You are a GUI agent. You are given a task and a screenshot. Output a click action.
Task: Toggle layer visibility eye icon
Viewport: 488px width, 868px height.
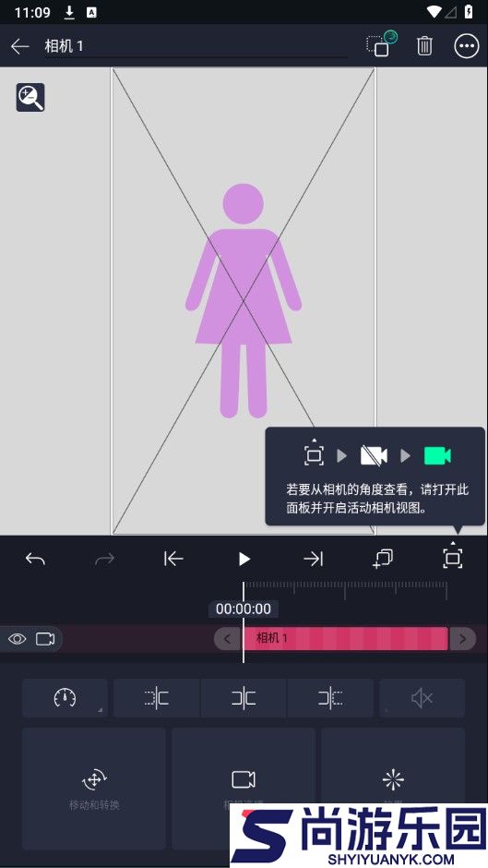tap(18, 639)
